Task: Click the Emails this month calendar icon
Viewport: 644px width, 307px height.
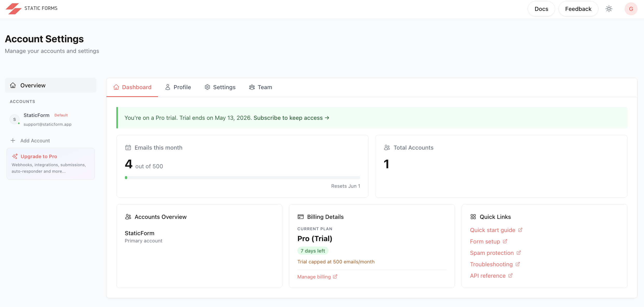Action: tap(128, 148)
